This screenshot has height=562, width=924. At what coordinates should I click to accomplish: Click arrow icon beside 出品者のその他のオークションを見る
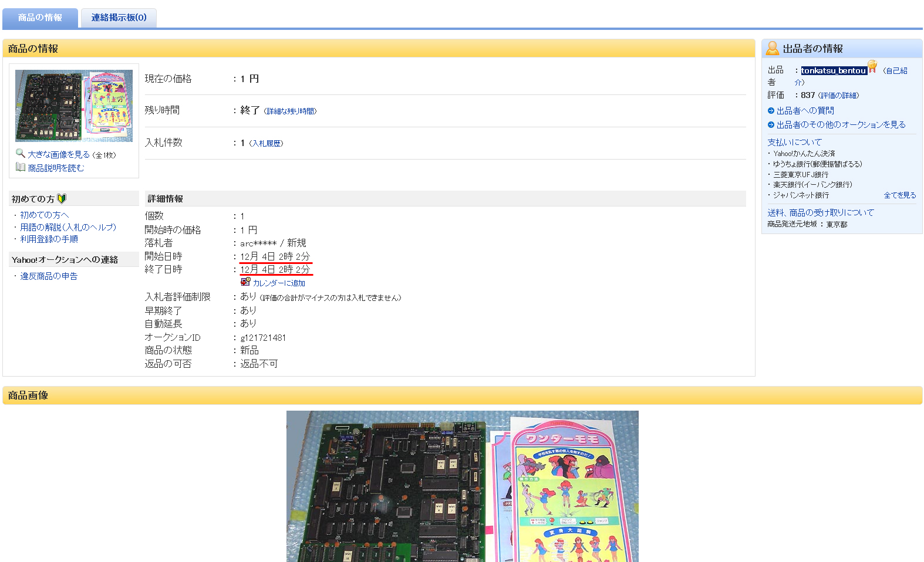pyautogui.click(x=771, y=125)
